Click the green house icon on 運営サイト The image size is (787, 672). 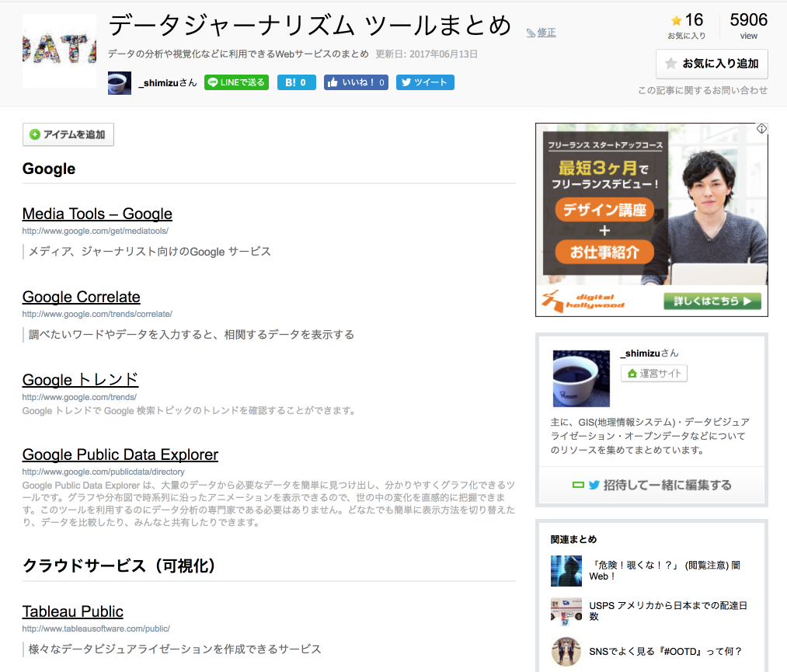(x=632, y=374)
